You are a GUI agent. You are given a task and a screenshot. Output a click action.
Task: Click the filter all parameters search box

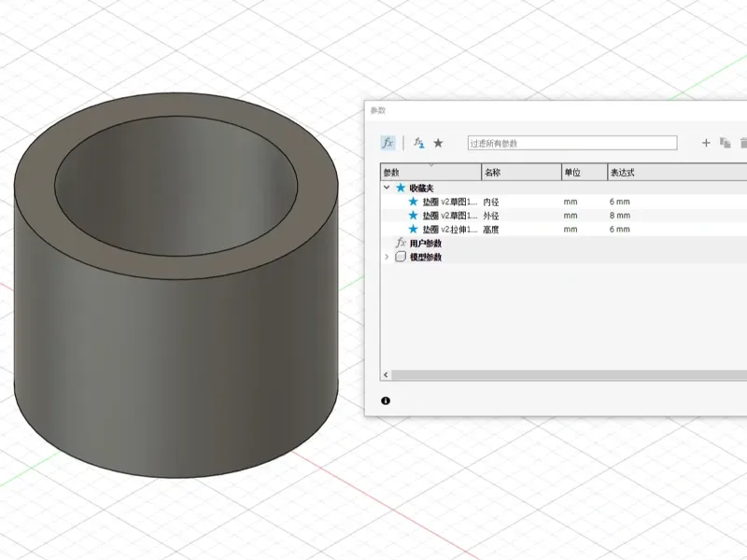572,143
